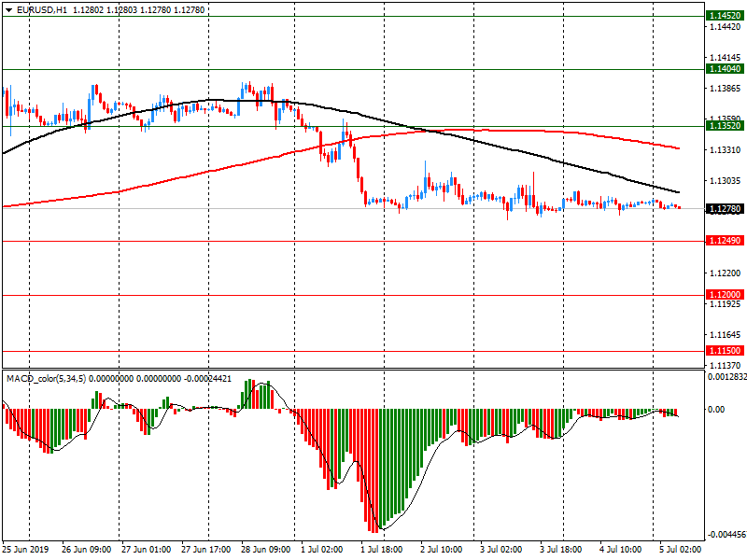Image resolution: width=747 pixels, height=560 pixels.
Task: Click the current price label 1.12780
Action: (x=726, y=209)
